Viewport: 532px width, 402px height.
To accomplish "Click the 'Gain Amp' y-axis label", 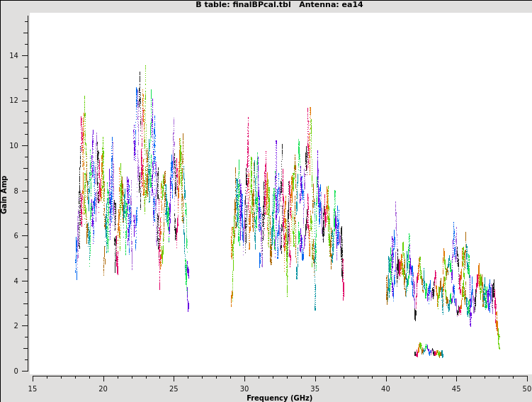I will click(5, 194).
